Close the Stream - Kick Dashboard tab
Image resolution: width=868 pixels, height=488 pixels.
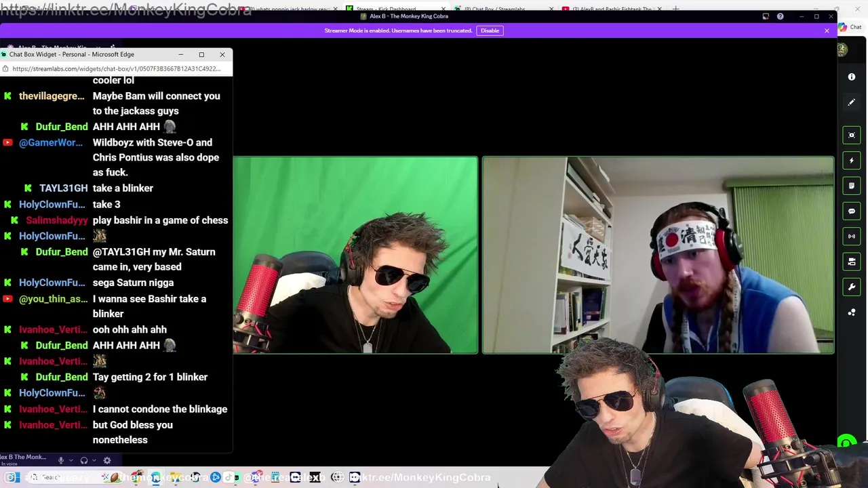pos(443,9)
